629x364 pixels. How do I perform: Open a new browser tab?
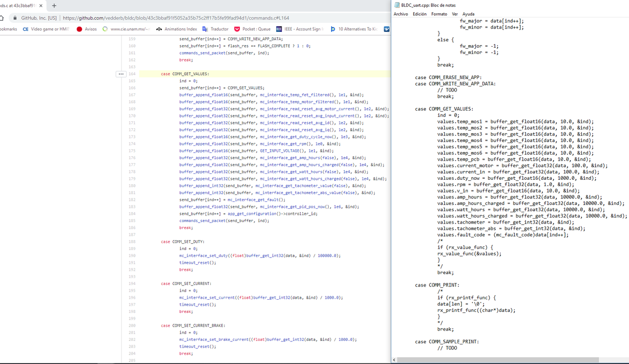point(54,6)
